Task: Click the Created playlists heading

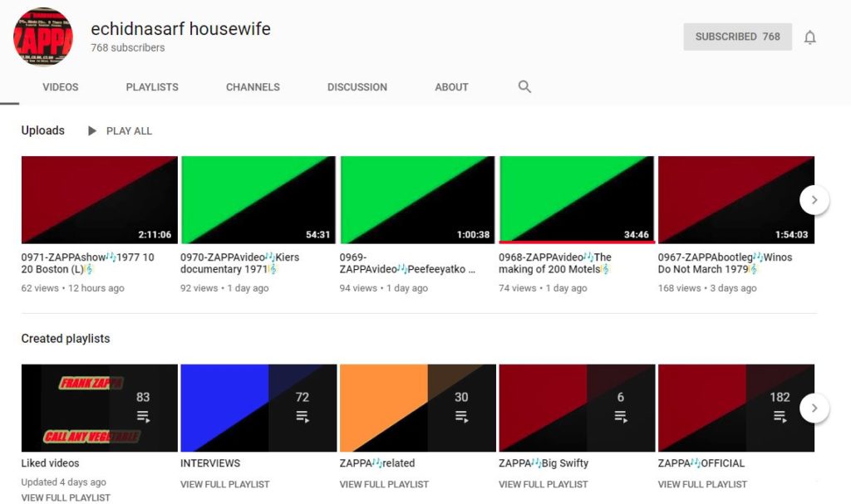Action: point(66,339)
